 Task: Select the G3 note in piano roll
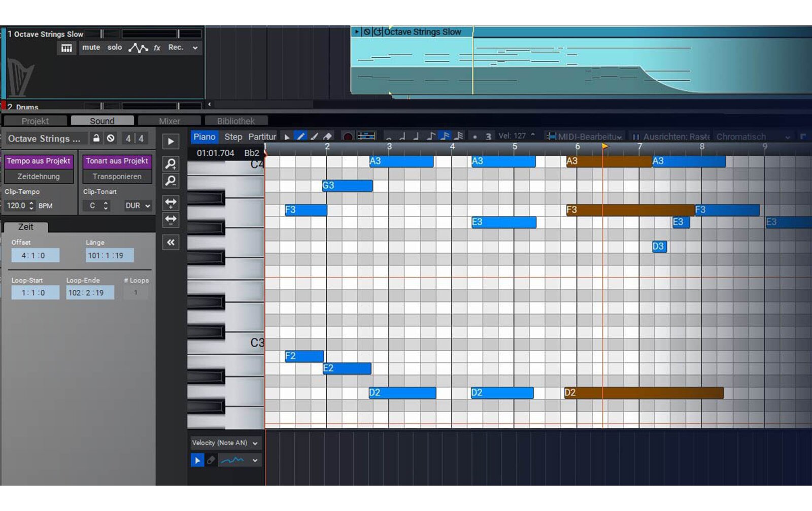347,185
